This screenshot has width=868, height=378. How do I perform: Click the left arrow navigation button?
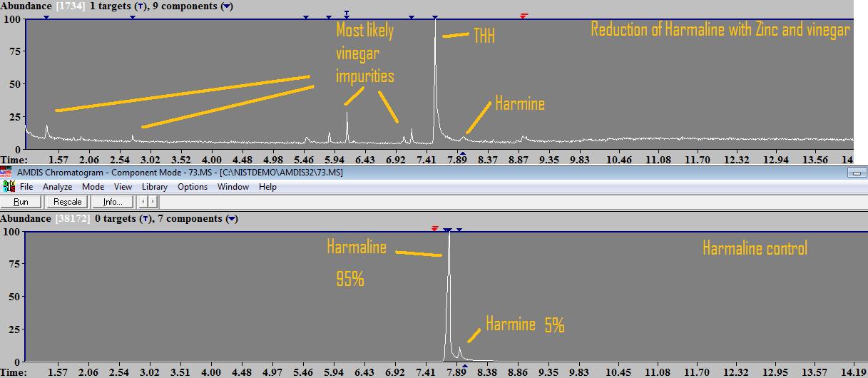pos(142,202)
